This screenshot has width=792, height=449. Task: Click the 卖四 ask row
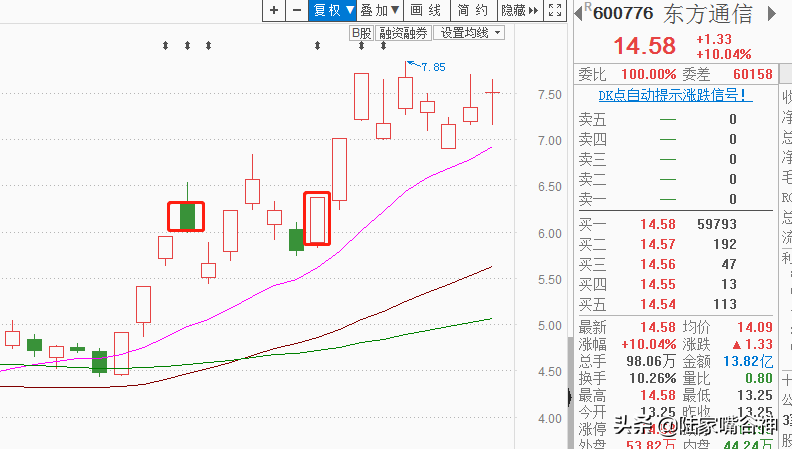675,139
